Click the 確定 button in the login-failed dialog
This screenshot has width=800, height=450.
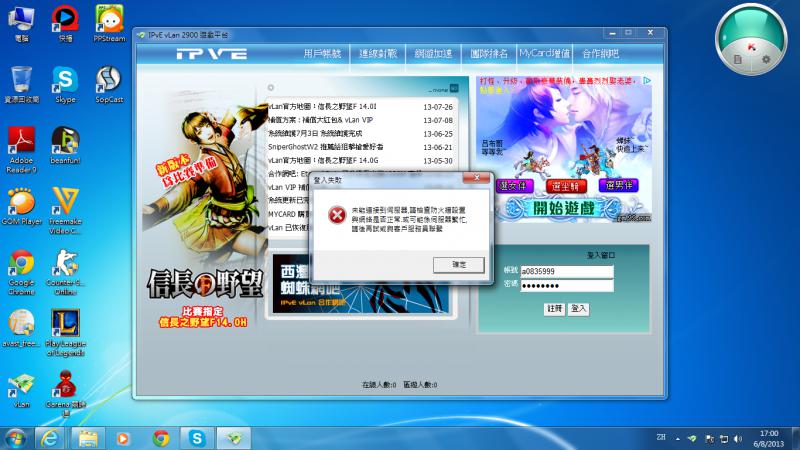[x=459, y=265]
